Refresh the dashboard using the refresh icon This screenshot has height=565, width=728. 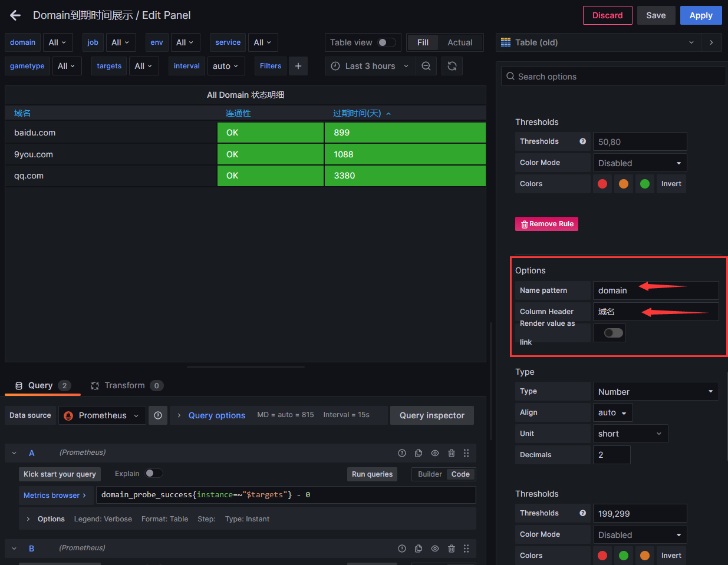[x=452, y=66]
